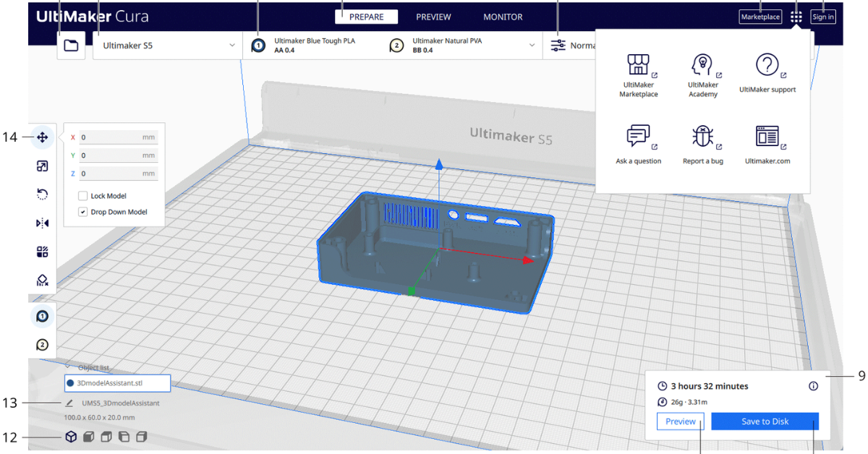868x454 pixels.
Task: Click the folder icon to open a file
Action: point(70,45)
